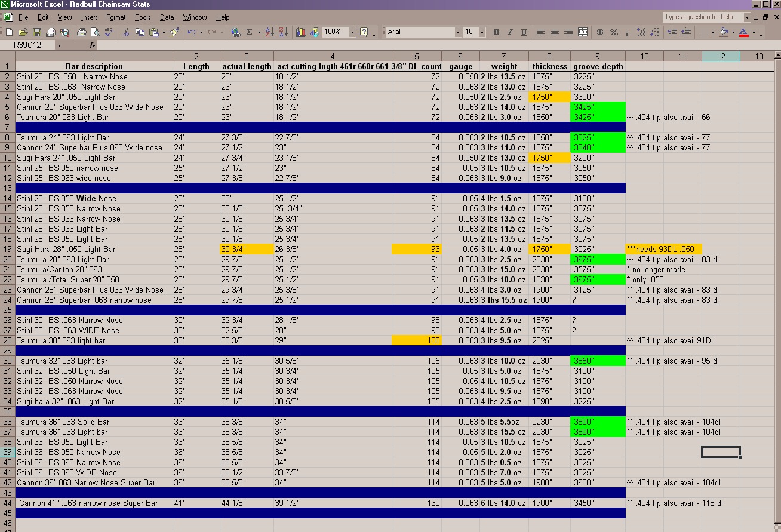Apply the Currency style dollar icon
781x532 pixels.
[x=600, y=32]
